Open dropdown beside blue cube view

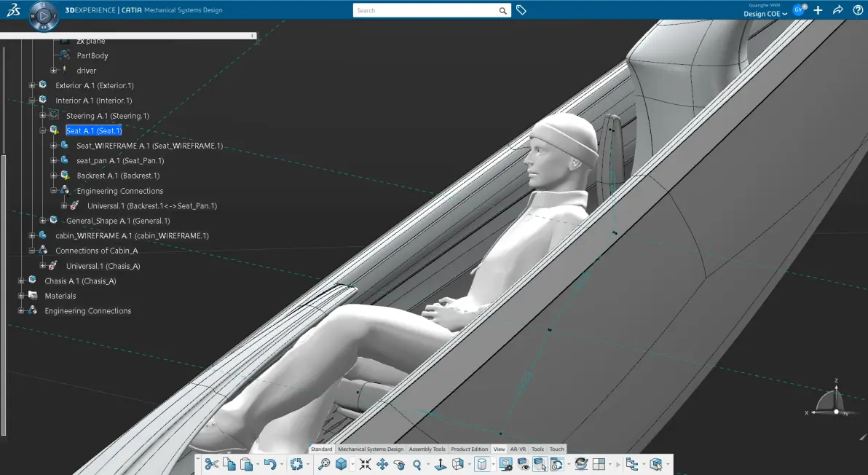pos(352,465)
